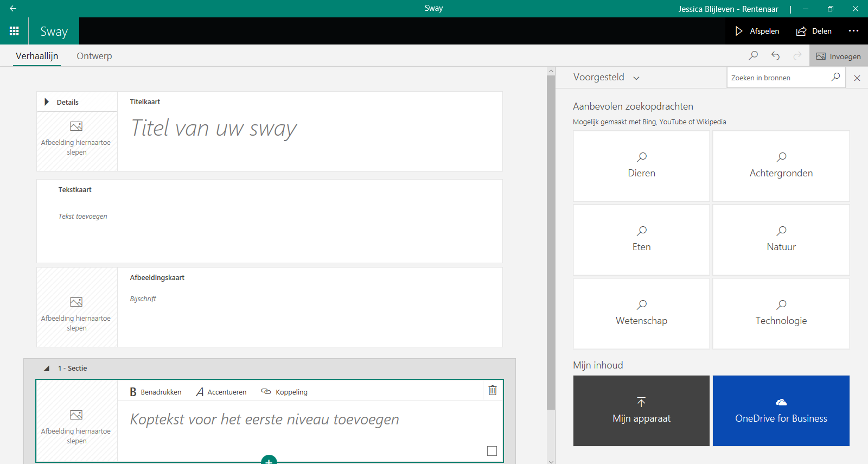Click the scrollbar down arrow

(551, 461)
